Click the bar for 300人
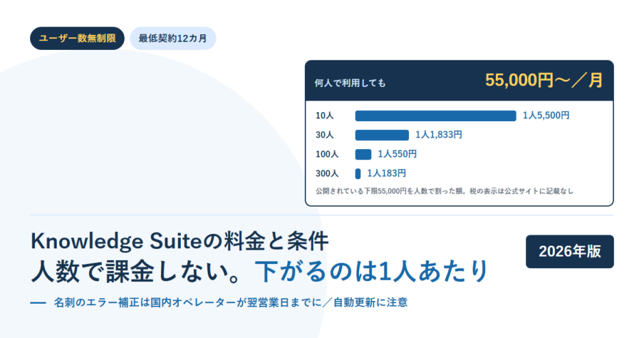 tap(358, 174)
